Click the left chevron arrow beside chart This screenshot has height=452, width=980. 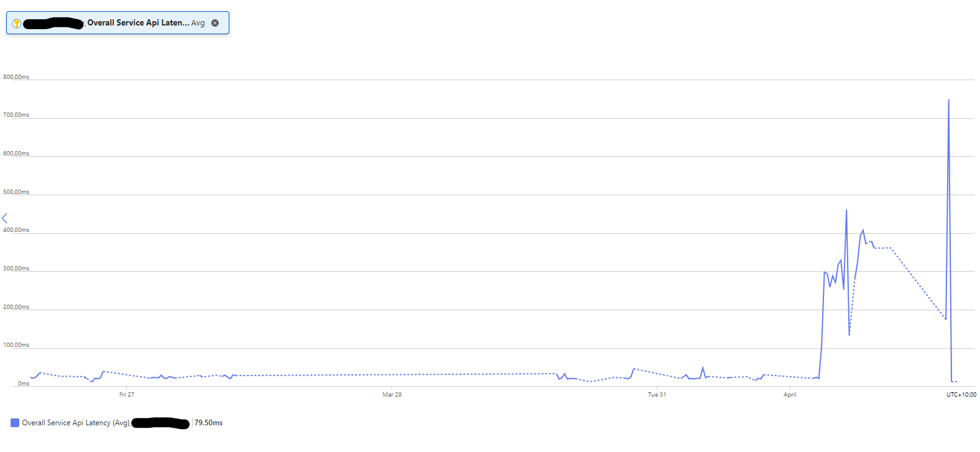pos(4,218)
